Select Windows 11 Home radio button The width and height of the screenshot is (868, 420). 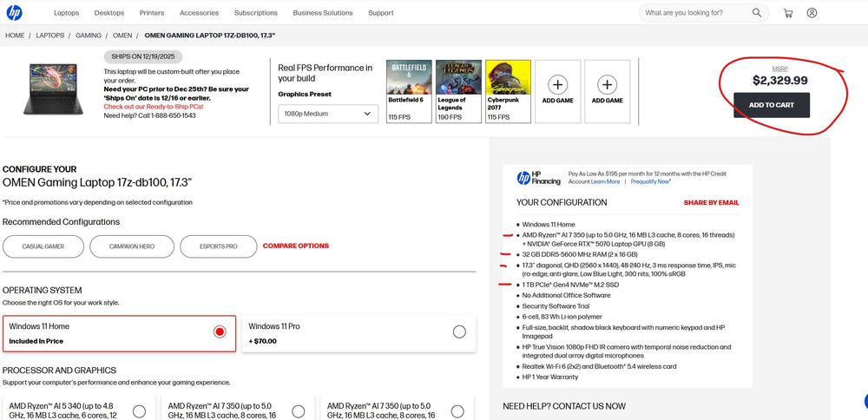click(x=220, y=331)
